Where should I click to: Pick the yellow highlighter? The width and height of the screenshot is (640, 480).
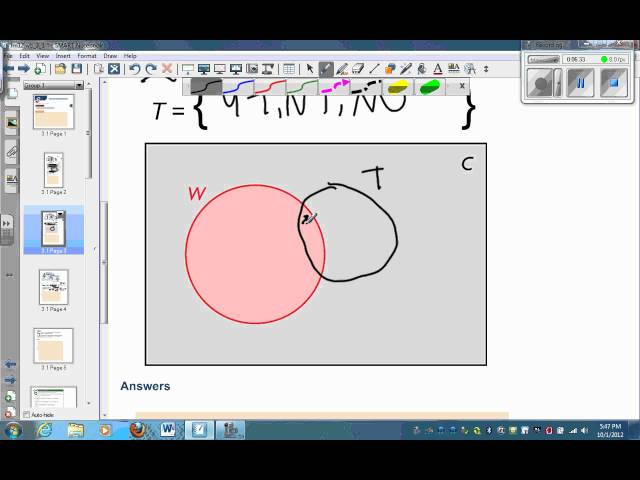[398, 87]
